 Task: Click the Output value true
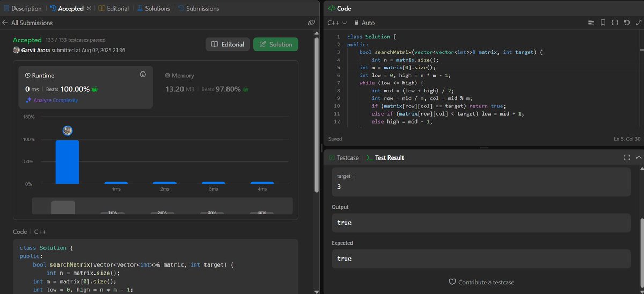(481, 223)
